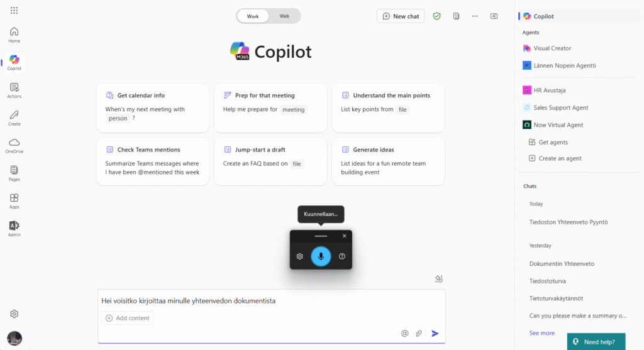Open OneDrive from left rail
Screen dimensions: 644x350
click(x=14, y=146)
